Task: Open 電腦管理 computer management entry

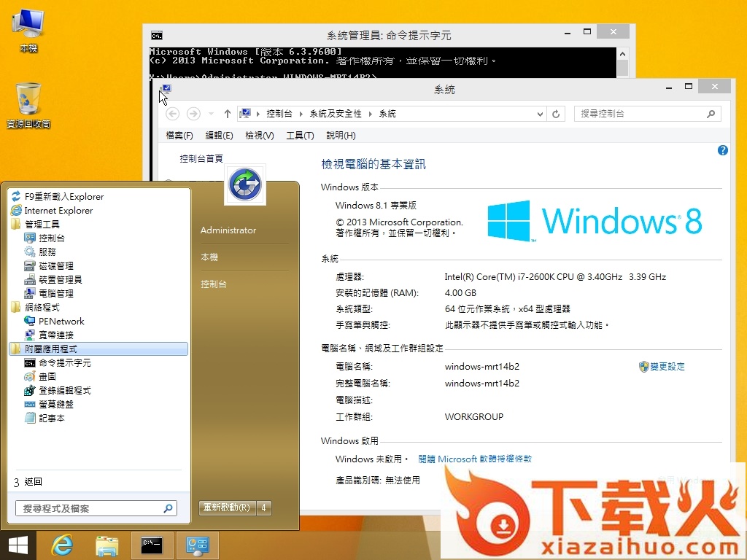Action: coord(55,293)
